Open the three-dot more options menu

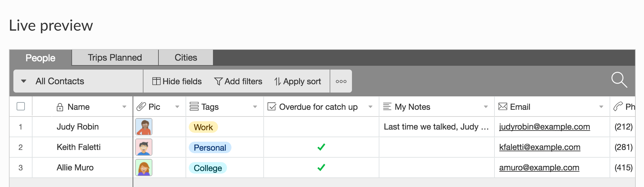(x=341, y=81)
